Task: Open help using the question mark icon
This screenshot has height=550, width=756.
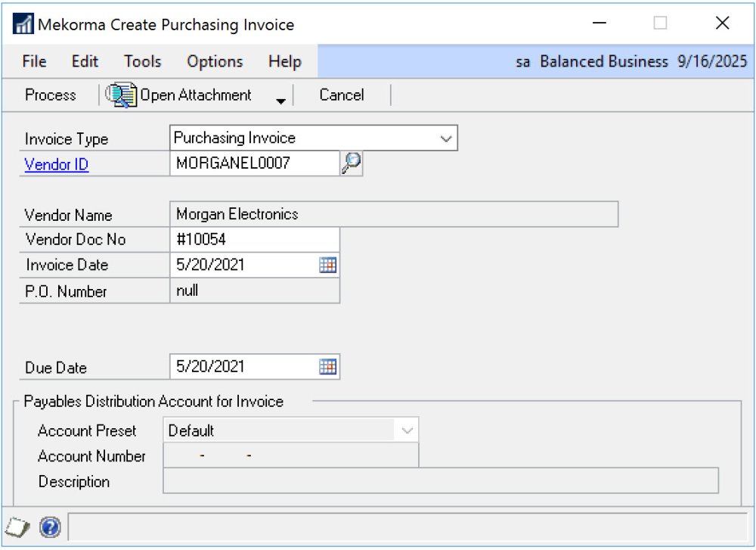Action: click(49, 527)
